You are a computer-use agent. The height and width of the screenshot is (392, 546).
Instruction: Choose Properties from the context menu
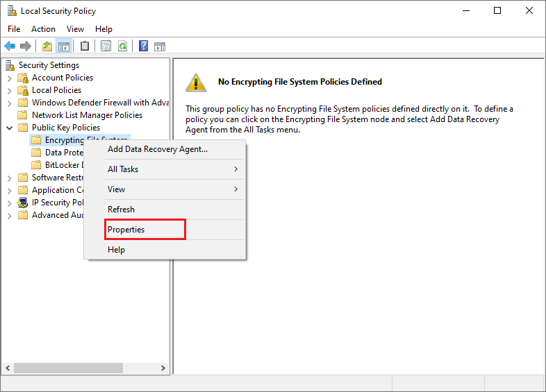point(126,230)
